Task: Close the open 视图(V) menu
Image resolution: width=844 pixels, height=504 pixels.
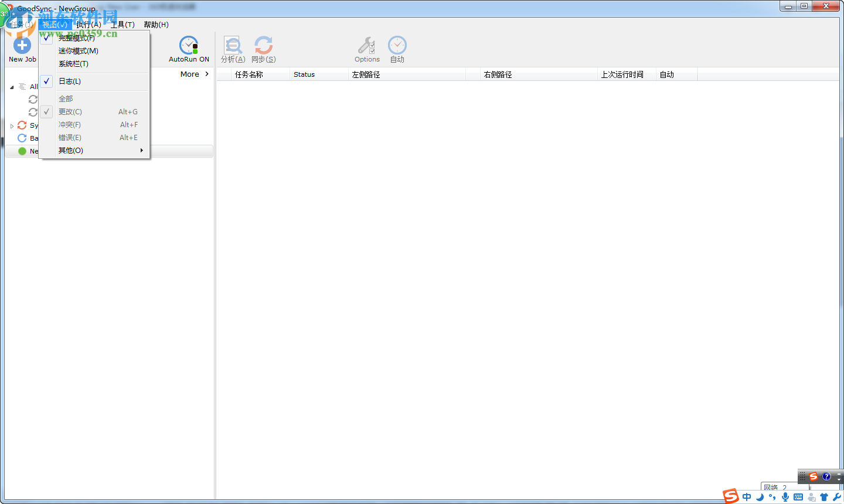Action: 55,25
